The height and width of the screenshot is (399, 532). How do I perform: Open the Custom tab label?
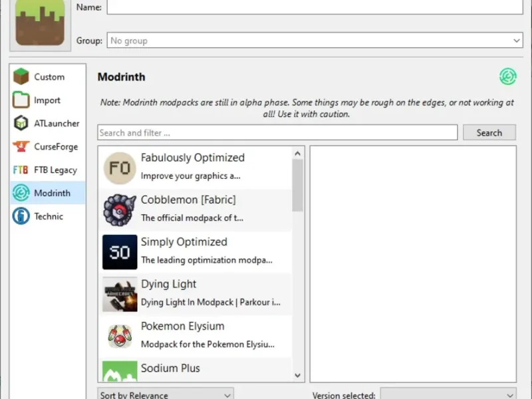pos(49,77)
